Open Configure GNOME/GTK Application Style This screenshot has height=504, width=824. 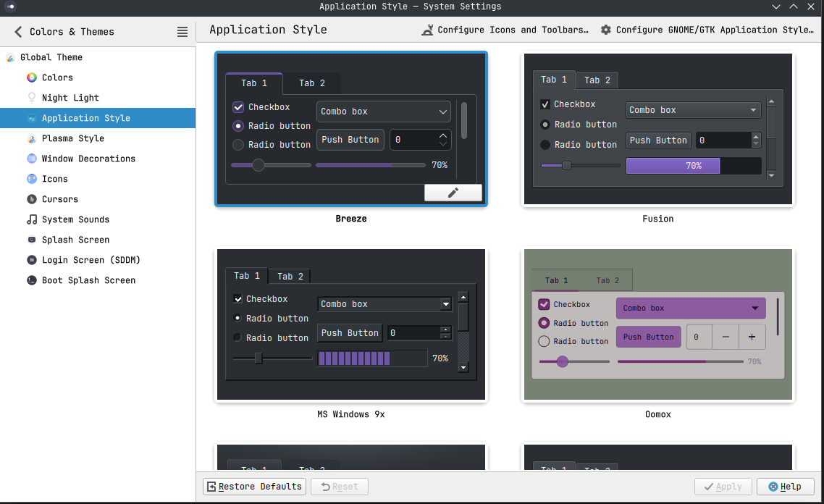click(x=707, y=30)
